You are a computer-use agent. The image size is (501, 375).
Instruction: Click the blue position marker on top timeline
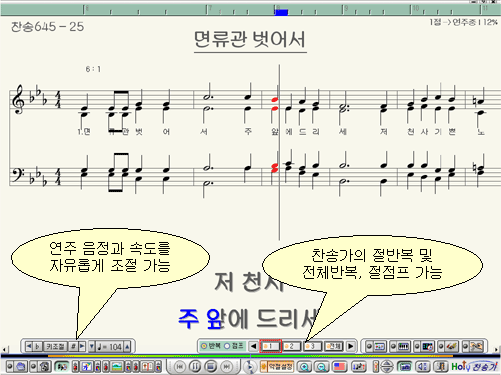(281, 12)
